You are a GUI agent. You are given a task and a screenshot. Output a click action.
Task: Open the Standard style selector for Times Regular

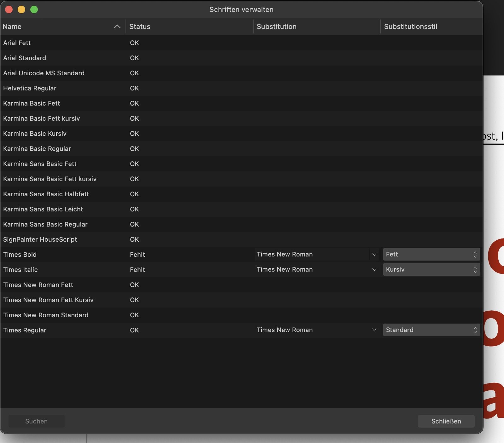click(431, 330)
